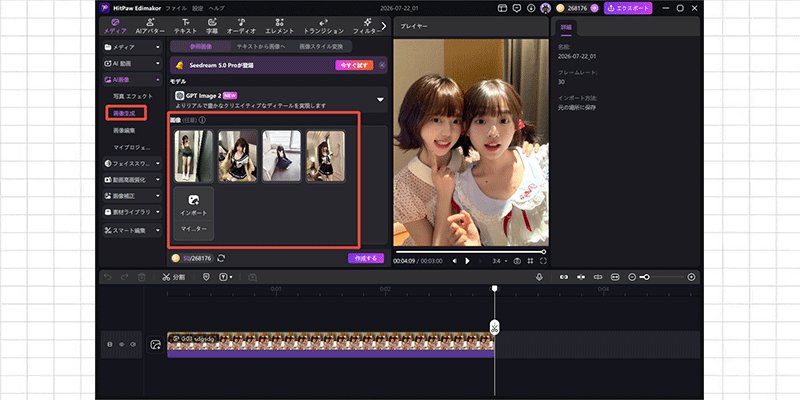Click the 作成する generate button
Viewport: 800px width, 400px height.
click(366, 258)
